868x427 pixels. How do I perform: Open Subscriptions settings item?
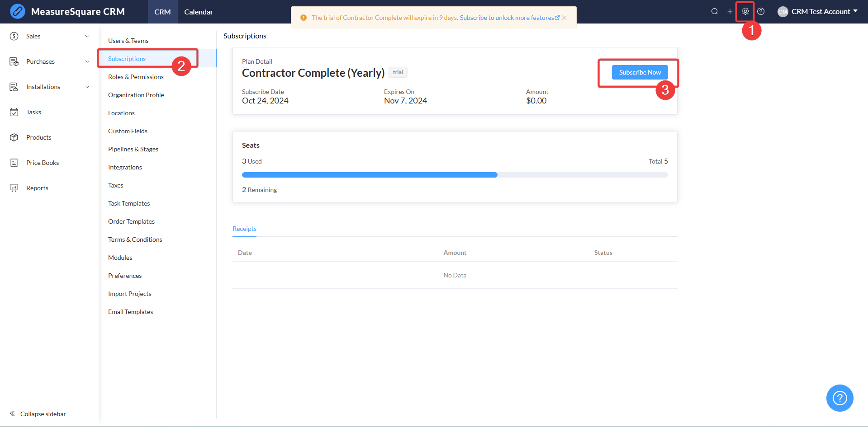coord(127,59)
